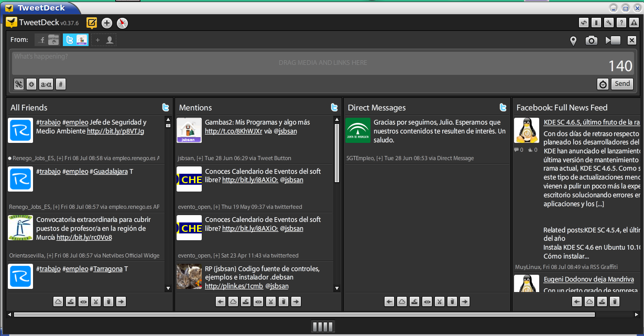Viewport: 644px width, 336px height.
Task: Click the All Friends scrollbar thumb
Action: (x=168, y=126)
